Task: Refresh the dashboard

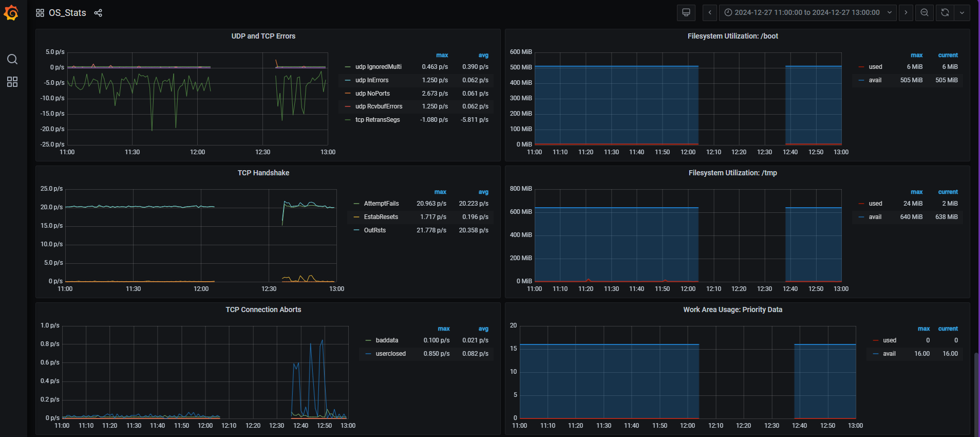Action: pos(945,13)
